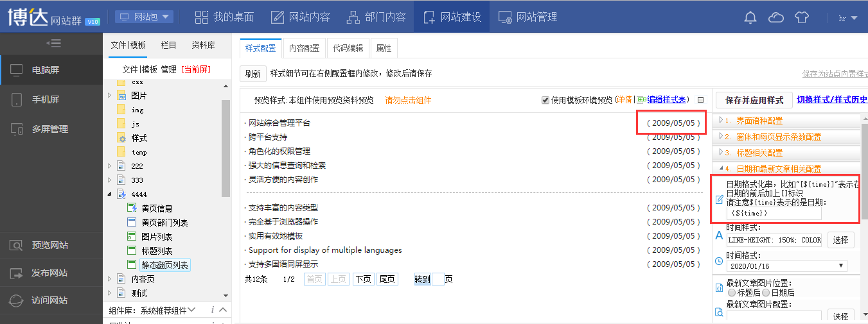Toggle 使用模板环境预览 checkbox

click(x=545, y=100)
